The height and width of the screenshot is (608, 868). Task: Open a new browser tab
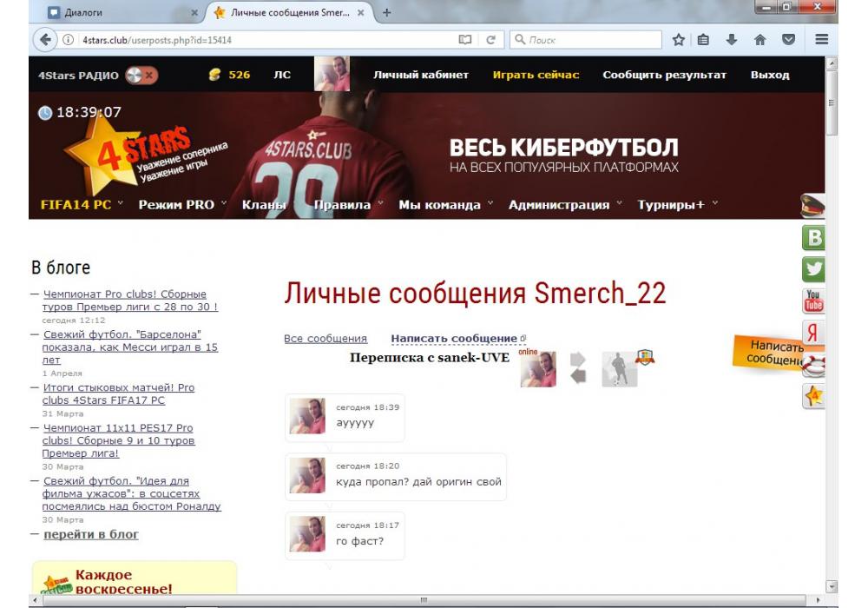(387, 12)
